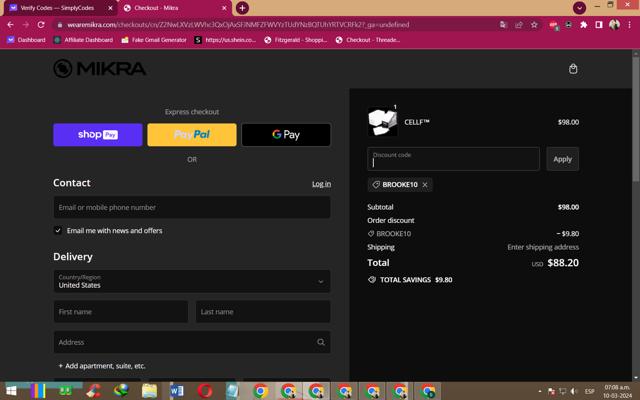This screenshot has height=400, width=640.
Task: Switch to the Verify Codes SimplyCodes tab
Action: click(57, 8)
